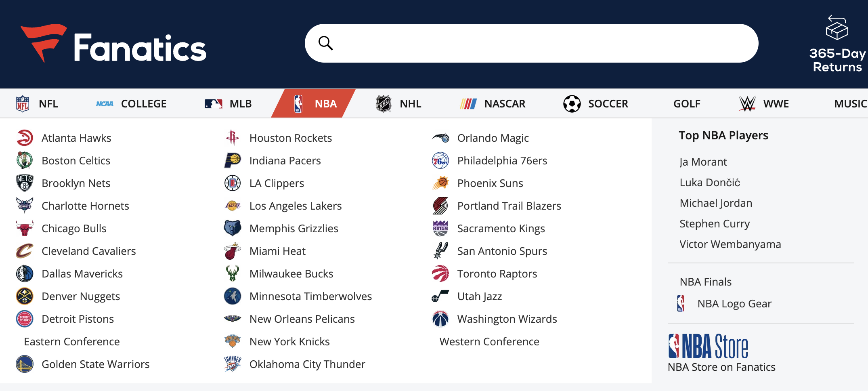Click the Houston Rockets logo icon

coord(233,138)
